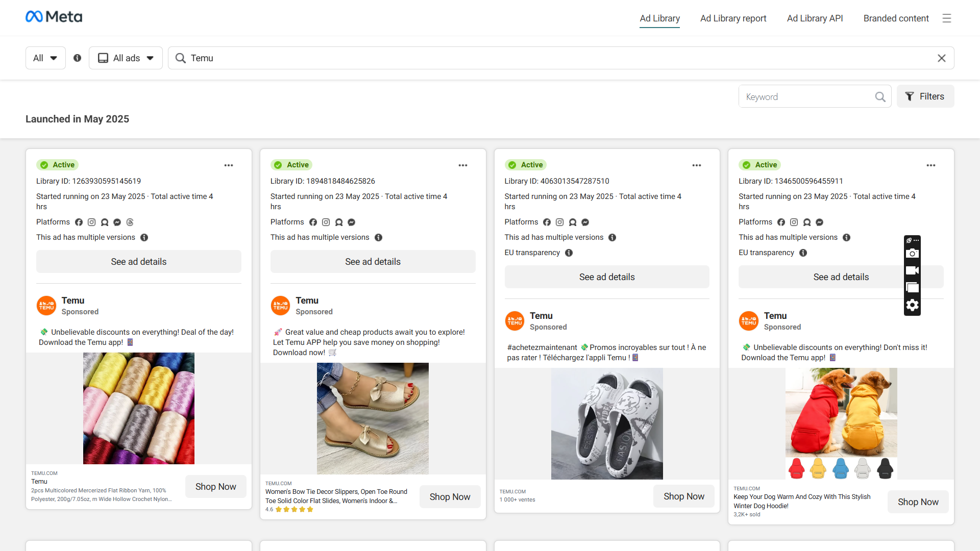The height and width of the screenshot is (551, 980).
Task: Click stacked windows icon in floating toolbar
Action: tap(912, 288)
